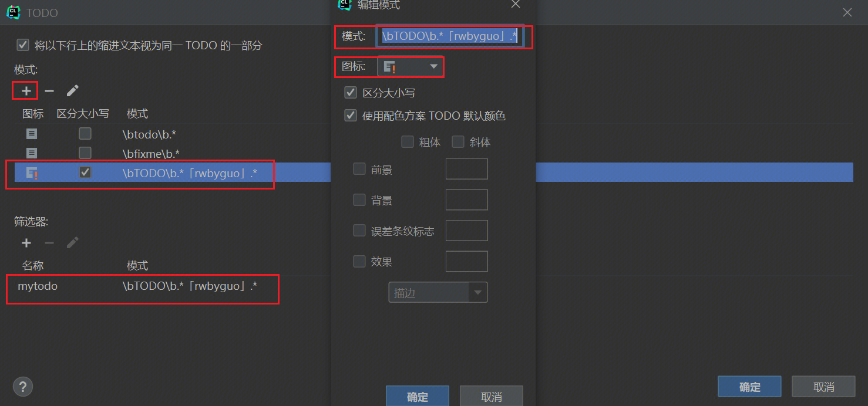Cancel the main TODO settings with 取消

[823, 387]
